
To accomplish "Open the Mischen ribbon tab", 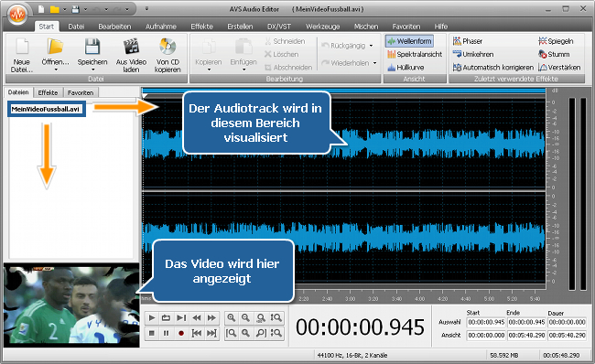I will tap(366, 27).
